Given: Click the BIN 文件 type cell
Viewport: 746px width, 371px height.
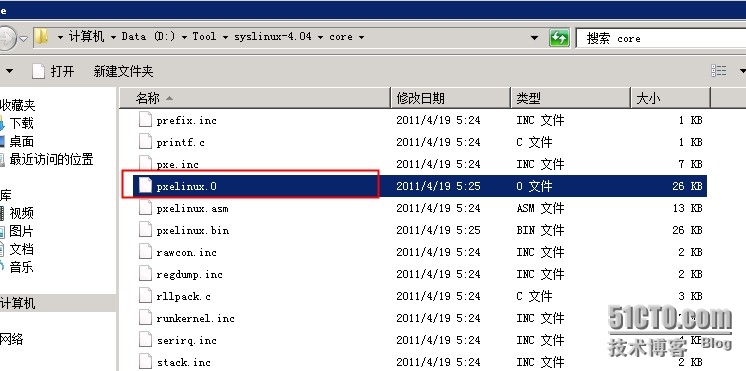Looking at the screenshot, I should (540, 230).
